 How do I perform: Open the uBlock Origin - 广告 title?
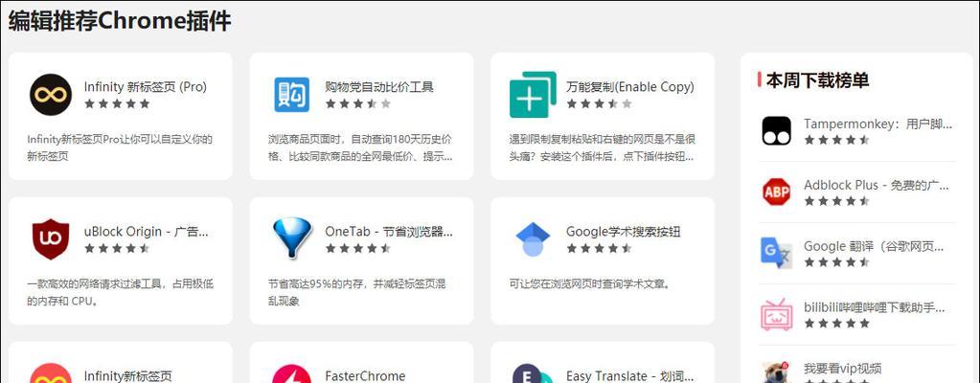147,232
